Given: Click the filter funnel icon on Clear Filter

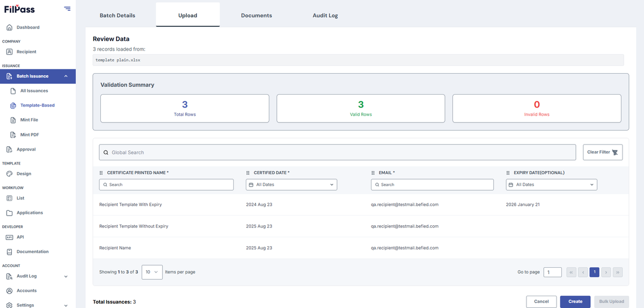Looking at the screenshot, I should click(615, 153).
